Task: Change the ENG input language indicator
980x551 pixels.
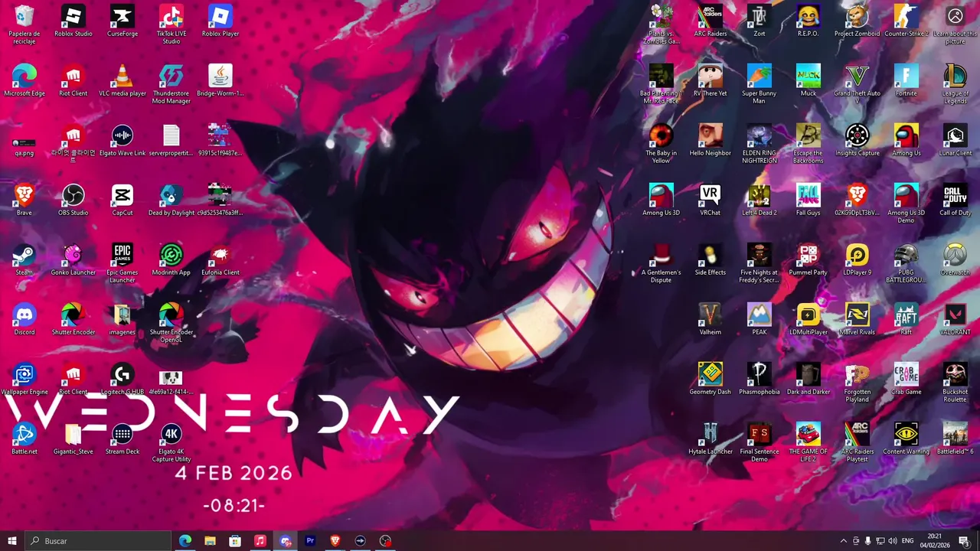Action: click(907, 541)
